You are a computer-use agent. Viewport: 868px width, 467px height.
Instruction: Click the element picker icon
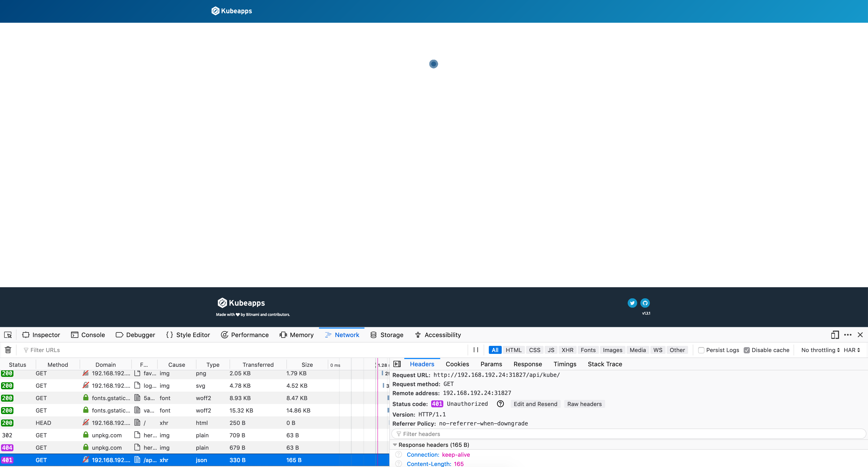[8, 335]
